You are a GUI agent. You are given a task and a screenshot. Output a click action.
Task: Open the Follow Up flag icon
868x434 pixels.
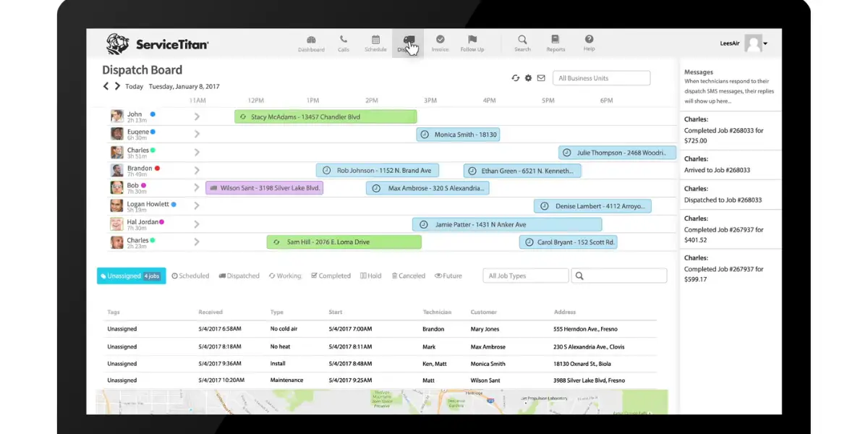coord(472,43)
